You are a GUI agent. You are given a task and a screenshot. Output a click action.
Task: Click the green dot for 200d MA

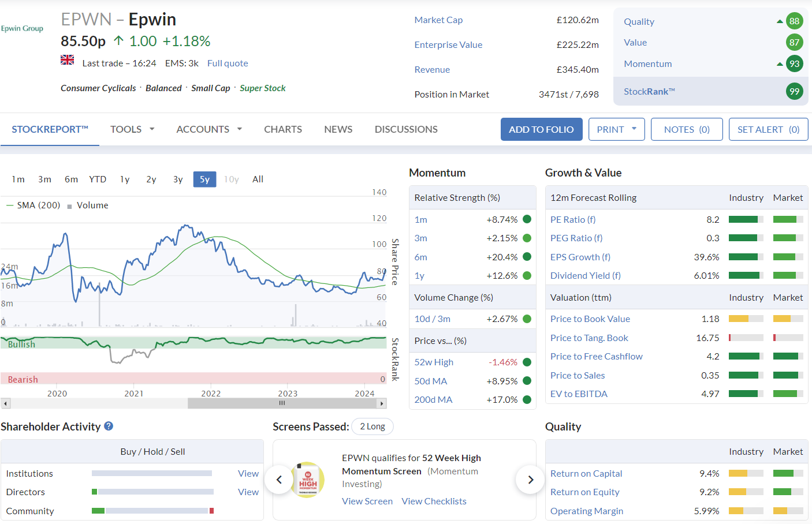click(527, 399)
